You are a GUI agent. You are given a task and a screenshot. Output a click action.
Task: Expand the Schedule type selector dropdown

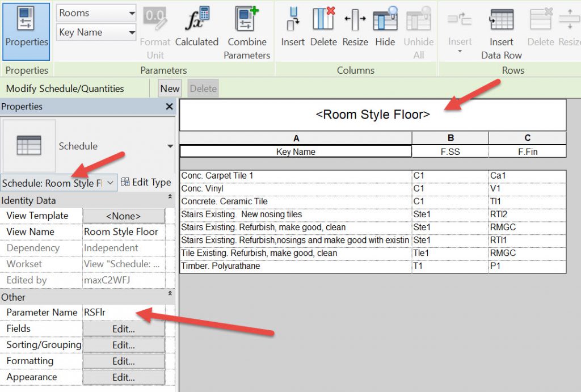pyautogui.click(x=110, y=183)
